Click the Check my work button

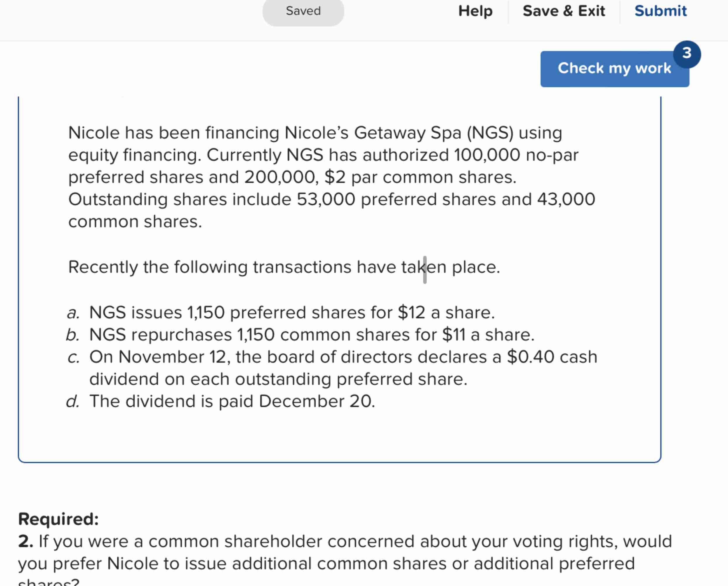(x=614, y=69)
